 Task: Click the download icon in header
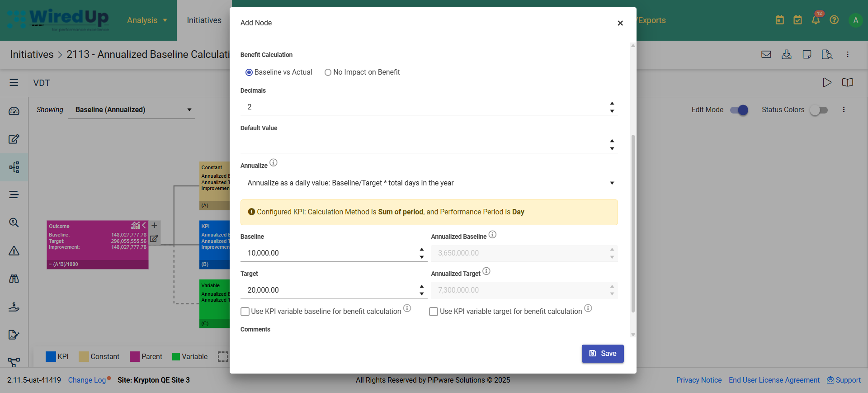pyautogui.click(x=787, y=55)
